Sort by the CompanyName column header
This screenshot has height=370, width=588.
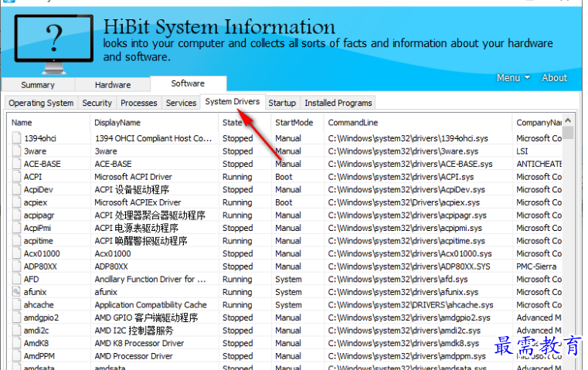539,123
